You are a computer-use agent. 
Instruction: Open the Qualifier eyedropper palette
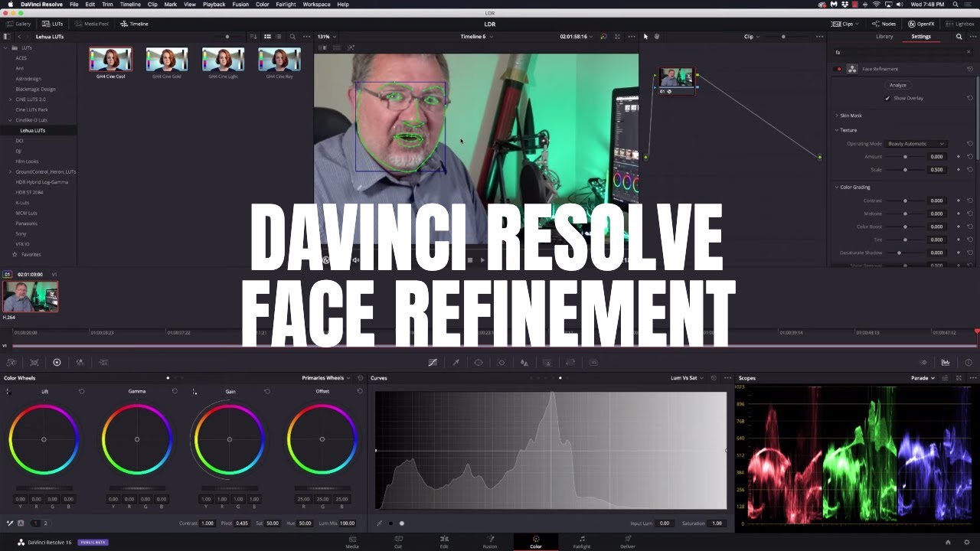point(456,362)
